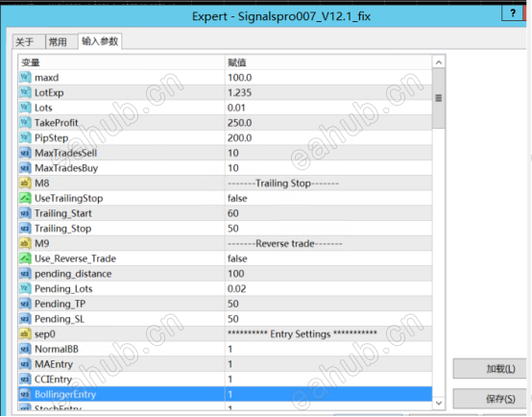The image size is (532, 417).
Task: Click the PipStep row icon
Action: (25, 137)
